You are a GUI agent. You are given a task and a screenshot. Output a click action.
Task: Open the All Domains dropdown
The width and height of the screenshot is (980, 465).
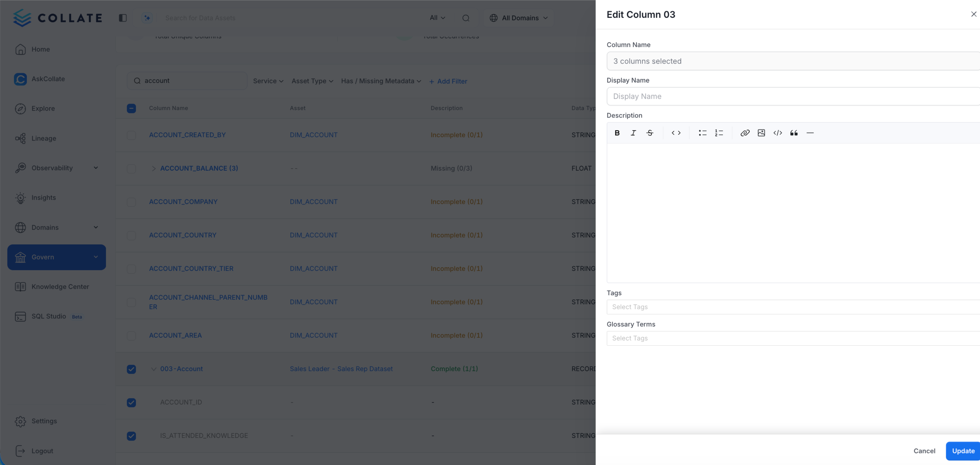(x=519, y=18)
